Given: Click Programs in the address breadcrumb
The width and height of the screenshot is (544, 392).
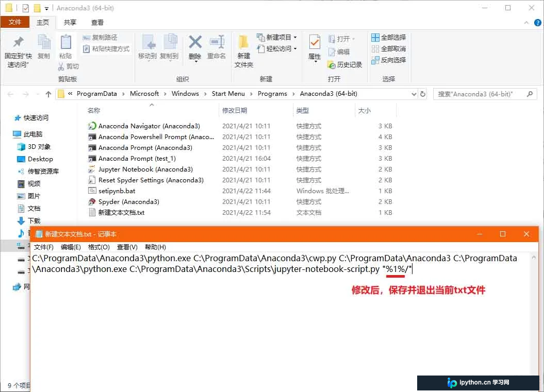Looking at the screenshot, I should click(x=272, y=94).
